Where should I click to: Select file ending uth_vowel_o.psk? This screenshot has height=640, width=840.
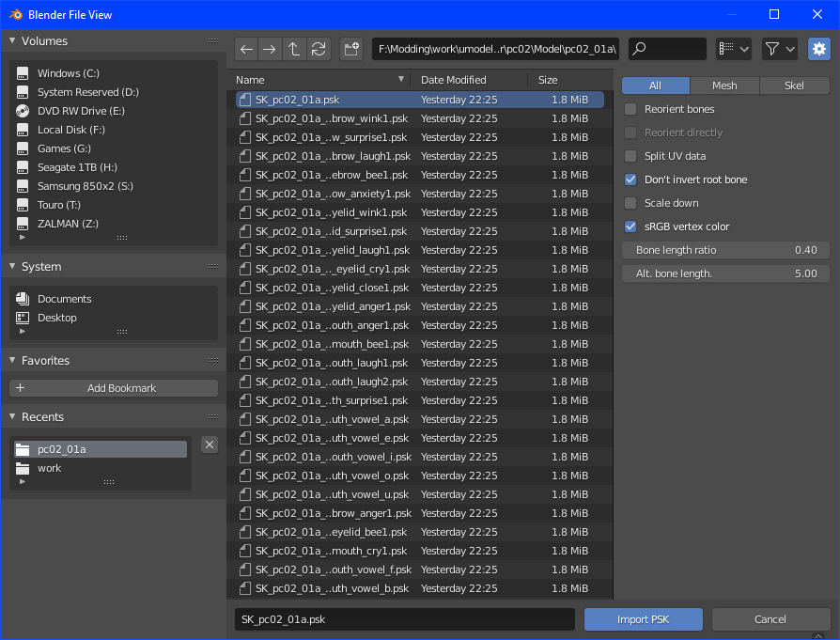pyautogui.click(x=420, y=476)
